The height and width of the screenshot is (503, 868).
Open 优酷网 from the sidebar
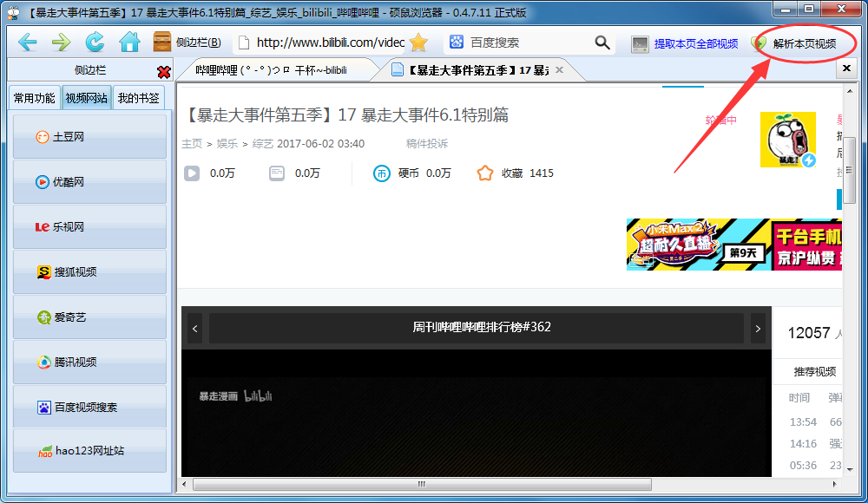coord(89,181)
